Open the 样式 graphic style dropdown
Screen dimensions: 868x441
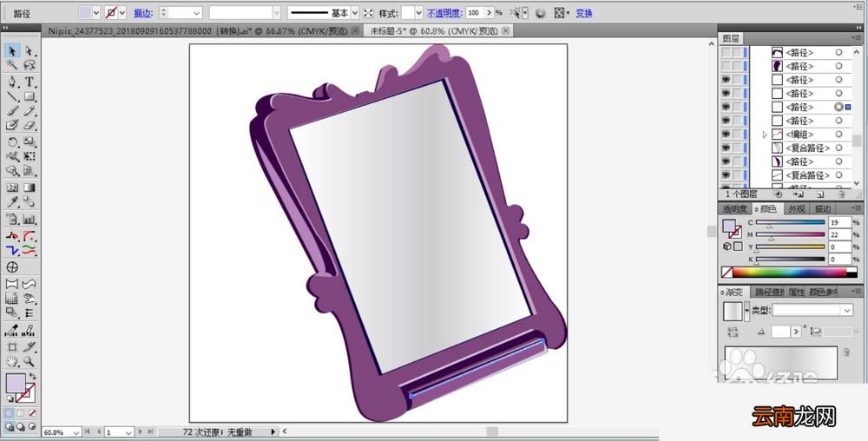418,13
